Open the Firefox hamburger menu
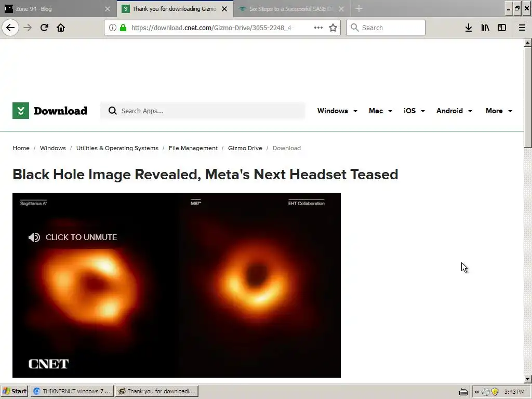Image resolution: width=532 pixels, height=399 pixels. coord(522,28)
